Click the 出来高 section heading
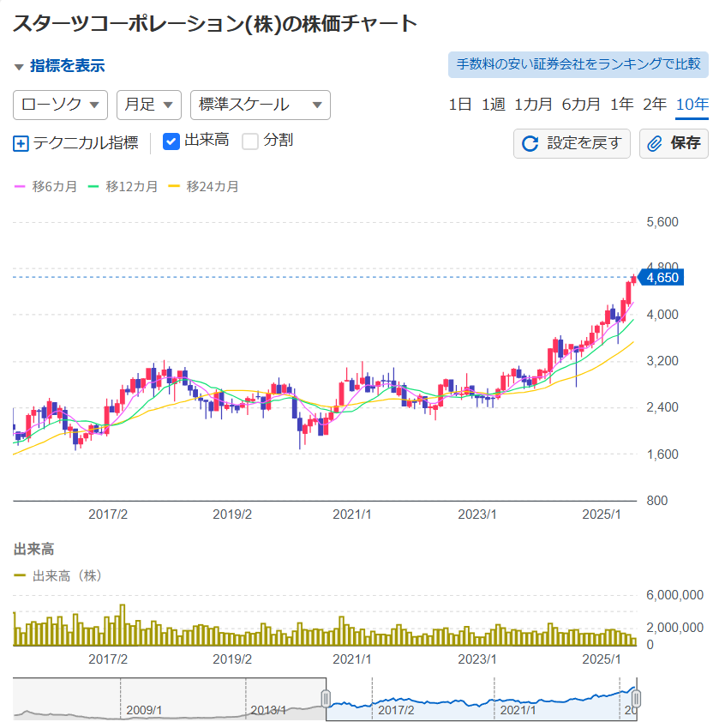719x728 pixels. pos(34,550)
